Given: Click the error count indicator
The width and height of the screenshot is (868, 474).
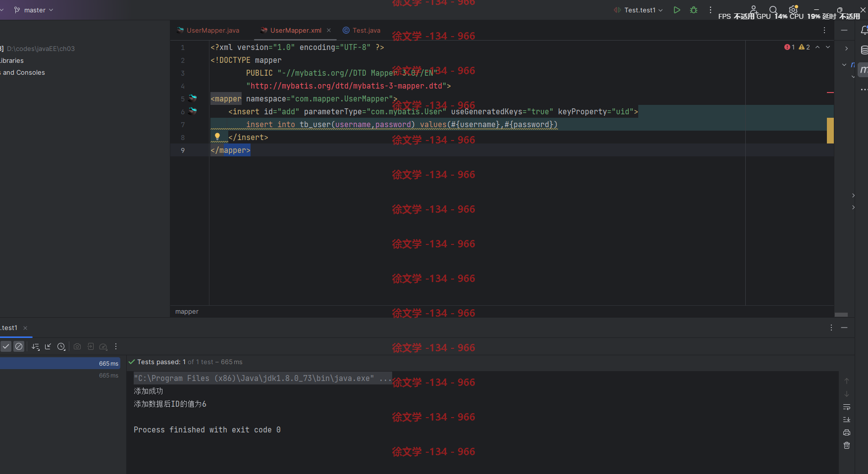Looking at the screenshot, I should coord(789,47).
